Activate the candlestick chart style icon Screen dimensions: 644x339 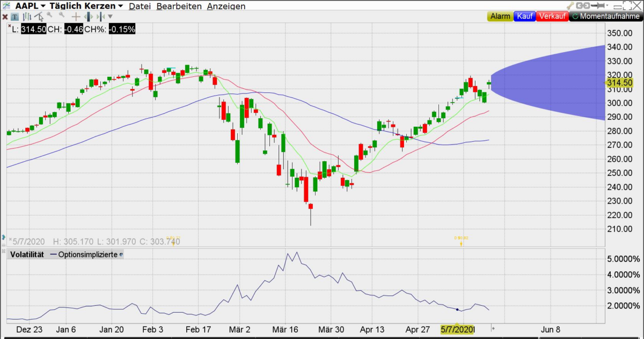tap(26, 17)
